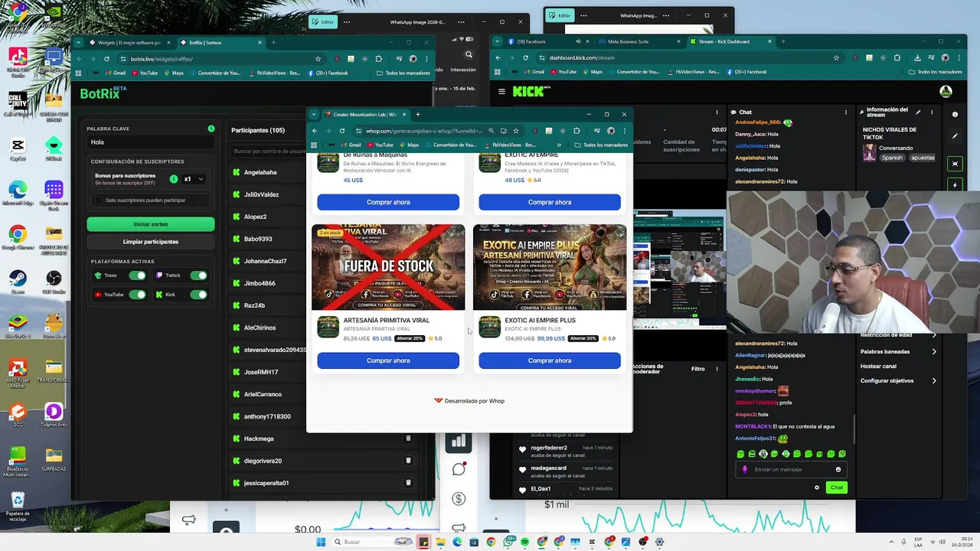Open the whop browser three-dot menu

point(624,131)
